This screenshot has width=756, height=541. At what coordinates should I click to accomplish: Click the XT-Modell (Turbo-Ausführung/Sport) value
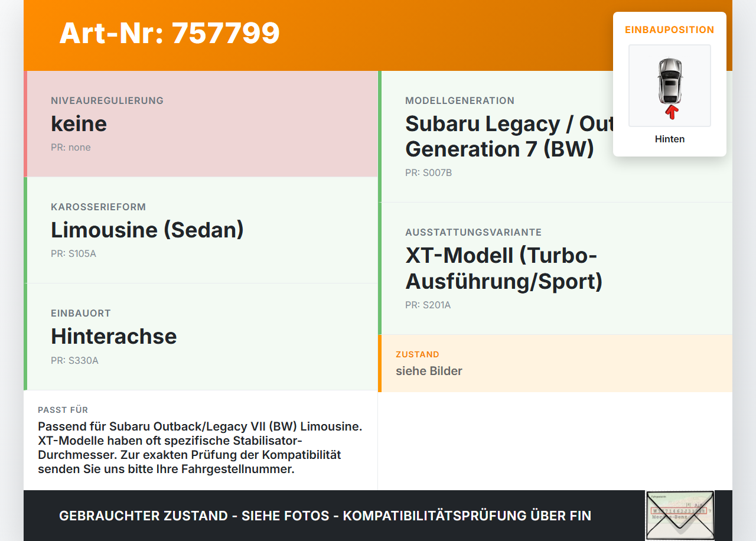(x=504, y=268)
